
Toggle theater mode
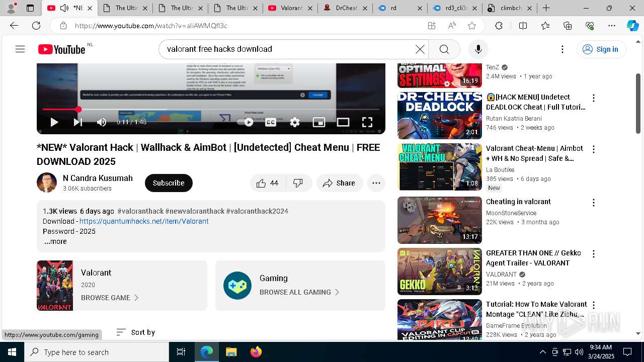[x=343, y=122]
